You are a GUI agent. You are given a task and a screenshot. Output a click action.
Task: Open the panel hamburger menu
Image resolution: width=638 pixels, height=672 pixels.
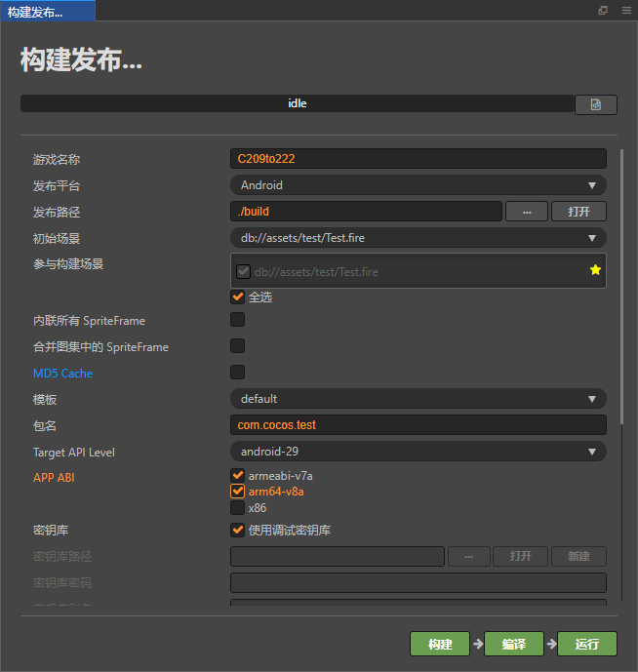click(x=626, y=10)
